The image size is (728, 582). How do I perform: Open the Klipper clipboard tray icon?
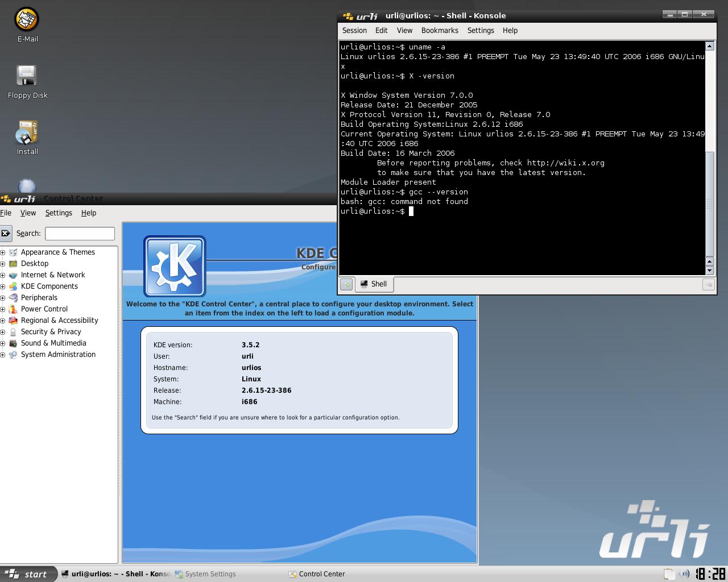pos(669,574)
